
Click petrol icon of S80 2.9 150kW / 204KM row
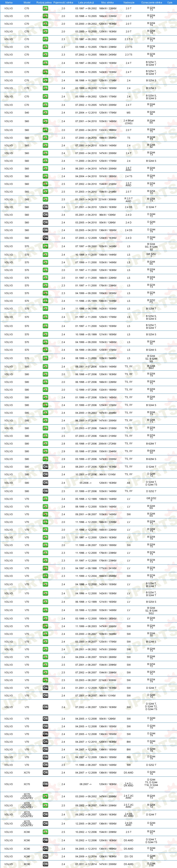click(45, 451)
